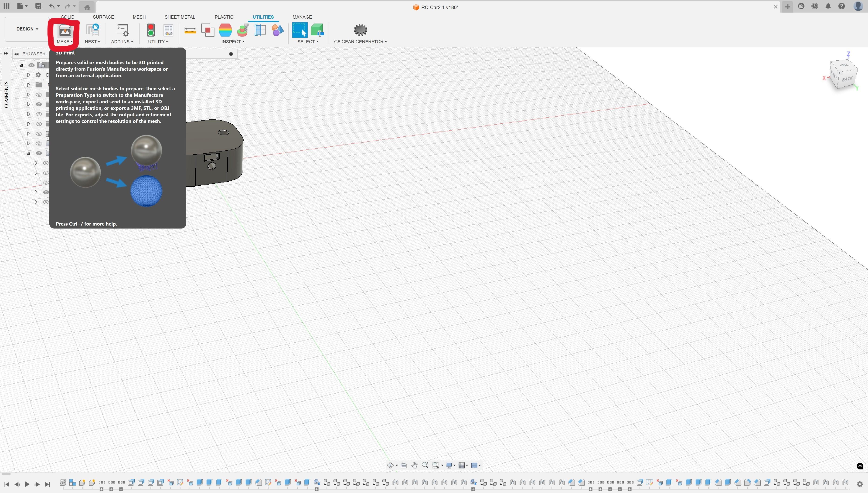Viewport: 868px width, 493px height.
Task: Open the File menu dropdown
Action: coord(22,6)
